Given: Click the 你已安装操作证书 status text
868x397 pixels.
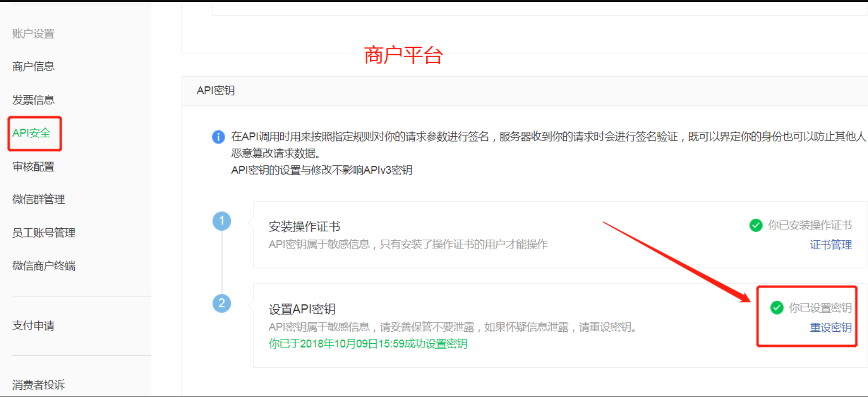Looking at the screenshot, I should (x=810, y=225).
